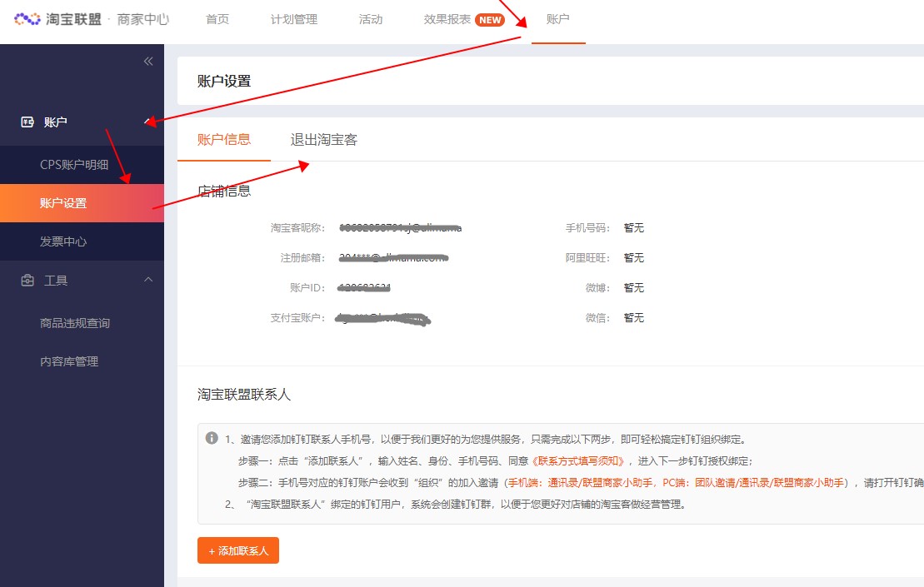Open the 《联系方式填写须知》 link
Screen dimensions: 924x587
pos(578,461)
